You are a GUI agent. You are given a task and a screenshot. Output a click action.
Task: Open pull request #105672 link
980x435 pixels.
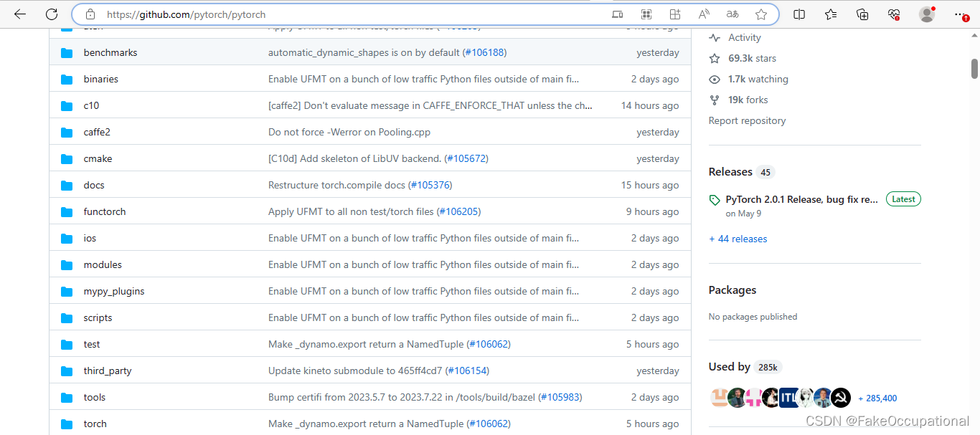tap(466, 158)
